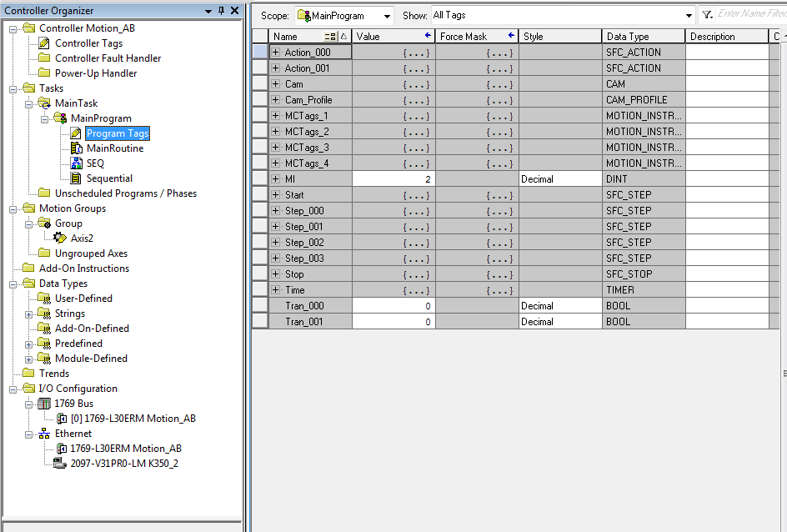
Task: Click the Strings data type icon
Action: pos(45,314)
